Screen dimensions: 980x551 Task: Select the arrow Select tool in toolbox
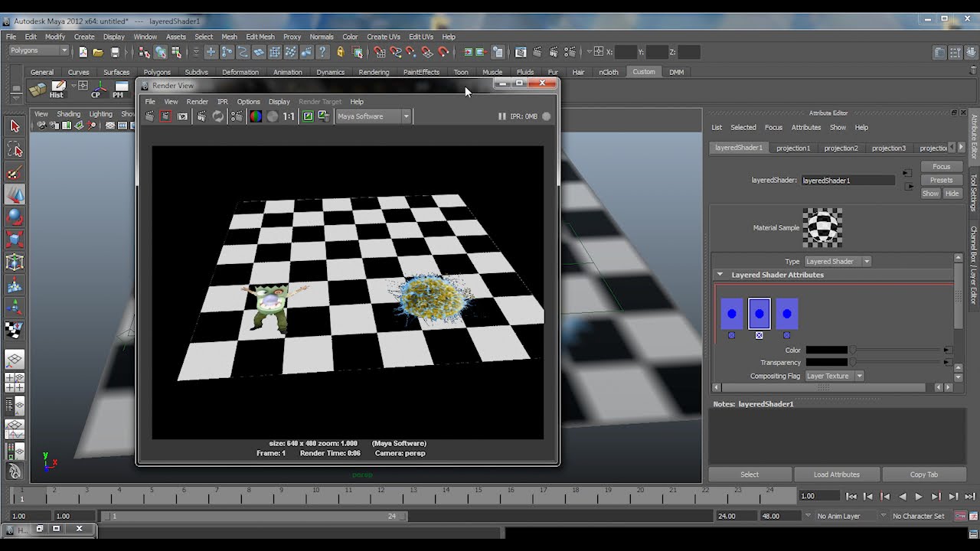[x=15, y=126]
